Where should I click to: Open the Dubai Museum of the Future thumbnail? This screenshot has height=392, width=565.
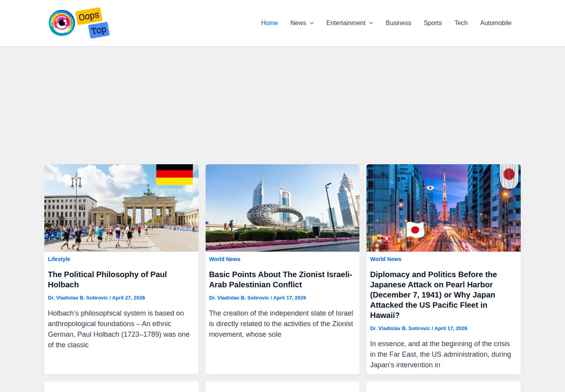(x=282, y=208)
